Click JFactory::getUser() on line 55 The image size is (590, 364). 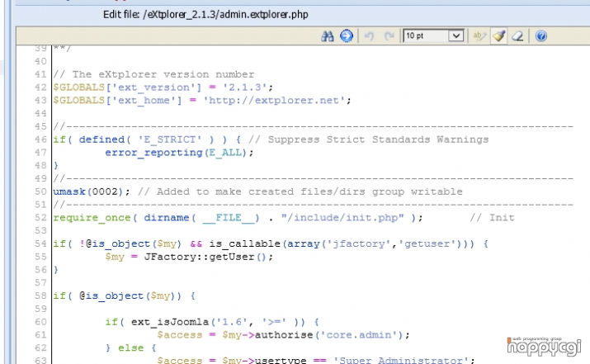point(205,257)
